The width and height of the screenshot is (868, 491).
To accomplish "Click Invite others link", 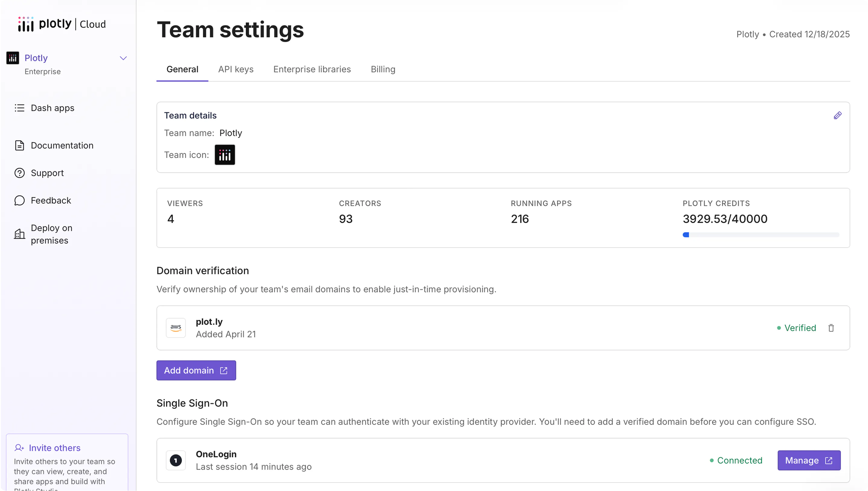I will [55, 448].
